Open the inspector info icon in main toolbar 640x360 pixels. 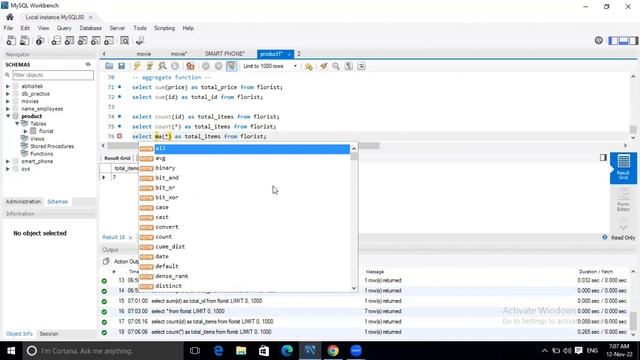coord(40,40)
